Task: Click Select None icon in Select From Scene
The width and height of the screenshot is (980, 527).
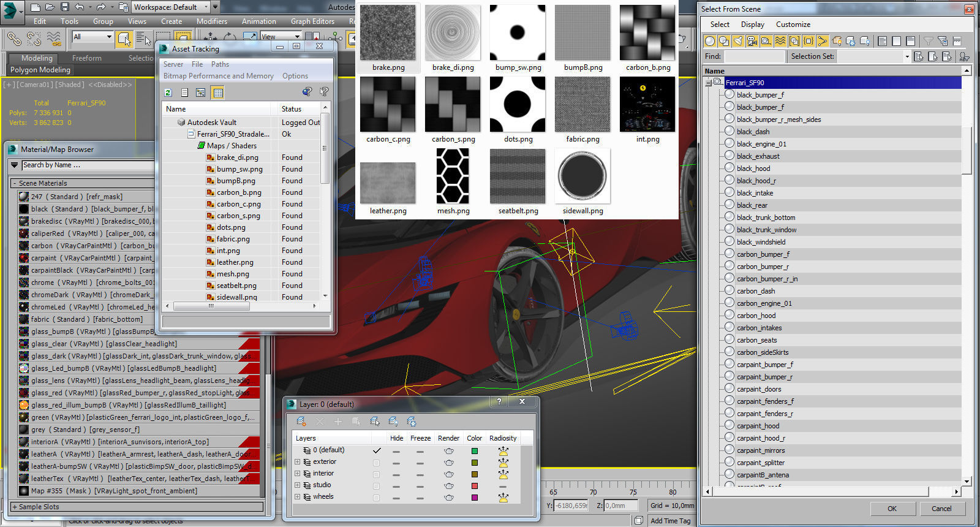Action: pyautogui.click(x=897, y=41)
